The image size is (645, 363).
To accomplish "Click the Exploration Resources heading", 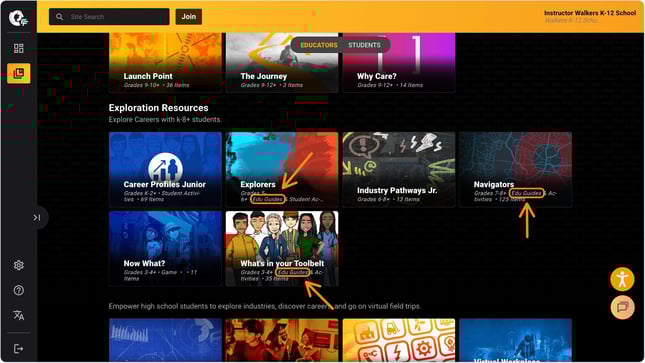I will point(158,108).
